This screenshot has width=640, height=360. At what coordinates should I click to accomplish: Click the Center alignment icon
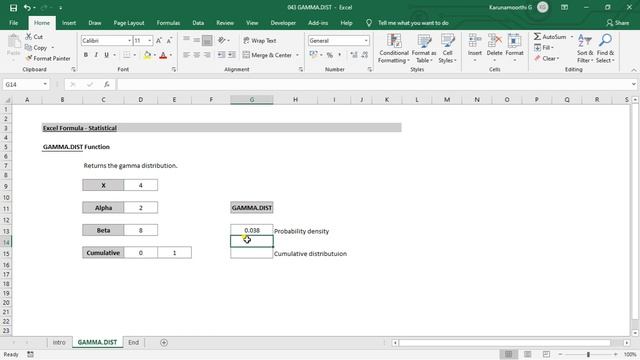point(197,55)
